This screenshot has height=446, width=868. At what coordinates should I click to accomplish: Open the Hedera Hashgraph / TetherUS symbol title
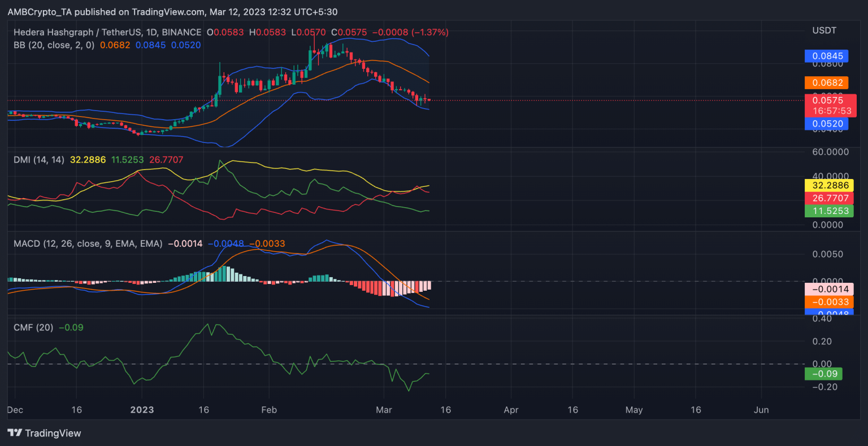coord(107,33)
